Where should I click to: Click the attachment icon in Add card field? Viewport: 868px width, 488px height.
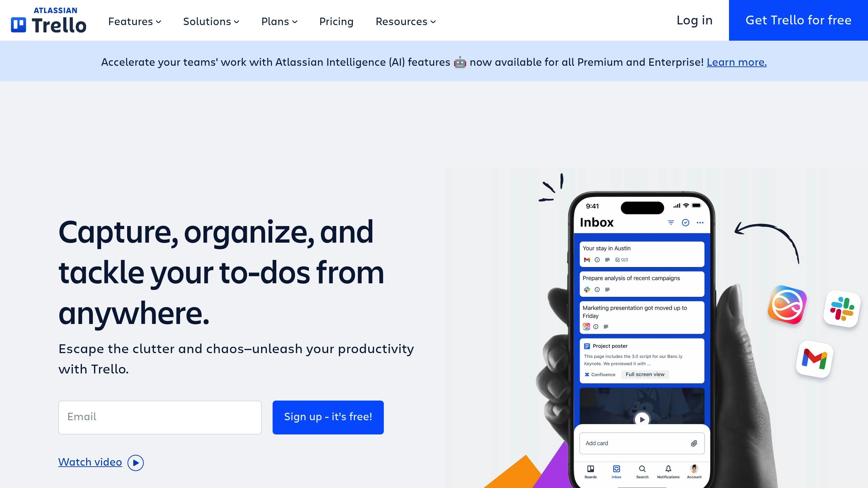[694, 443]
